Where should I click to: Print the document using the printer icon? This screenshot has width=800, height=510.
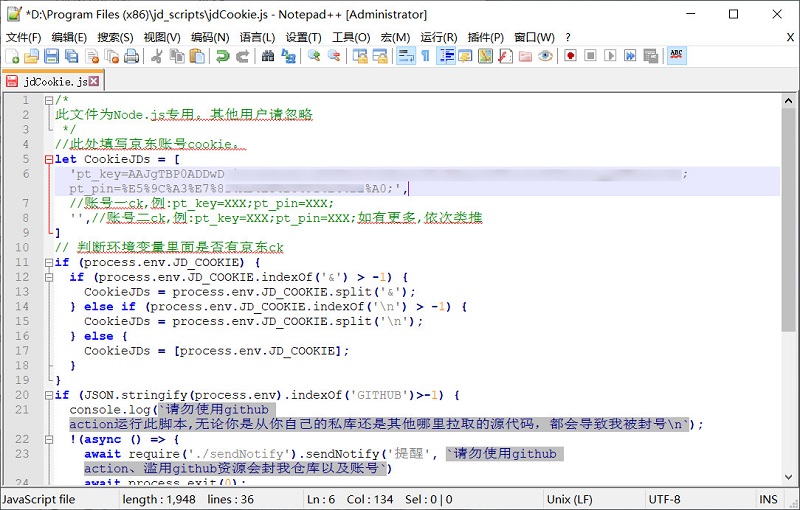132,56
